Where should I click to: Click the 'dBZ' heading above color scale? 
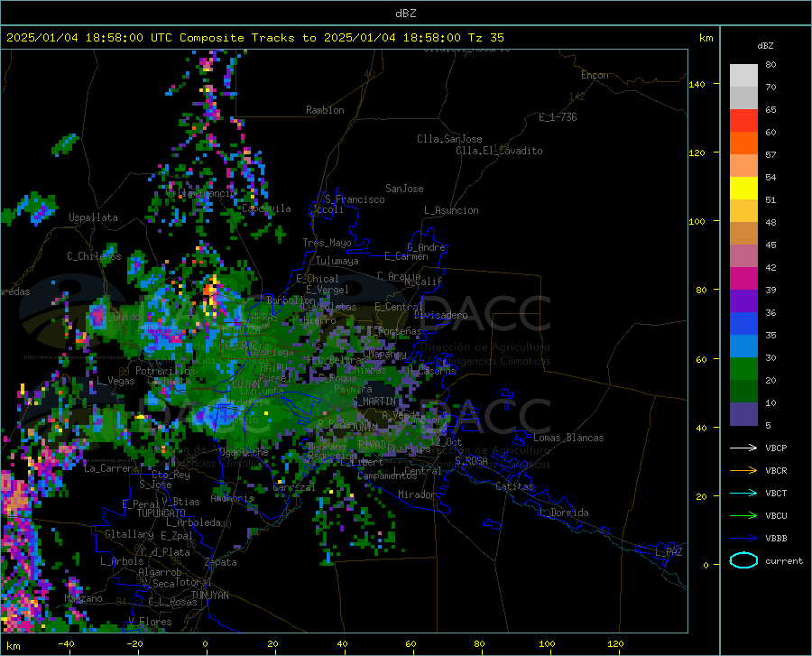click(765, 45)
